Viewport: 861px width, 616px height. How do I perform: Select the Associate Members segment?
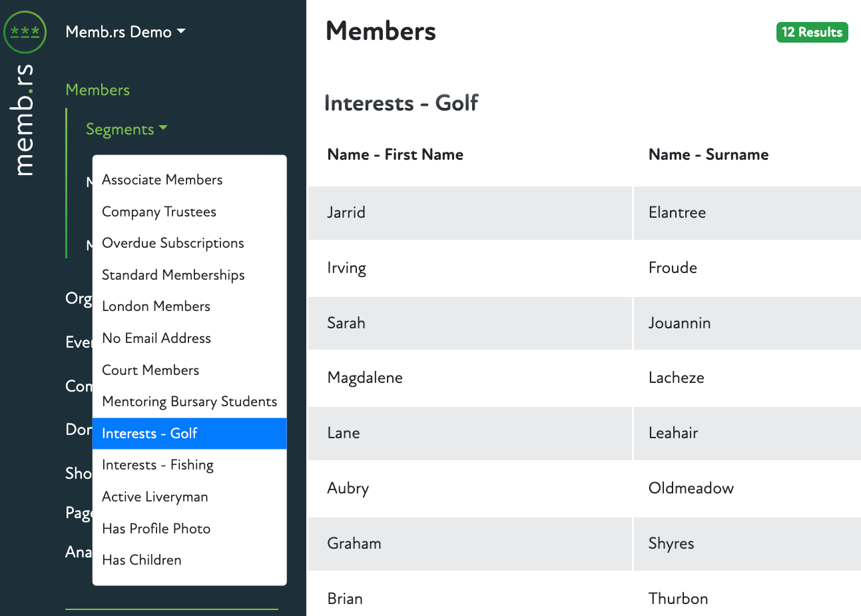coord(162,180)
